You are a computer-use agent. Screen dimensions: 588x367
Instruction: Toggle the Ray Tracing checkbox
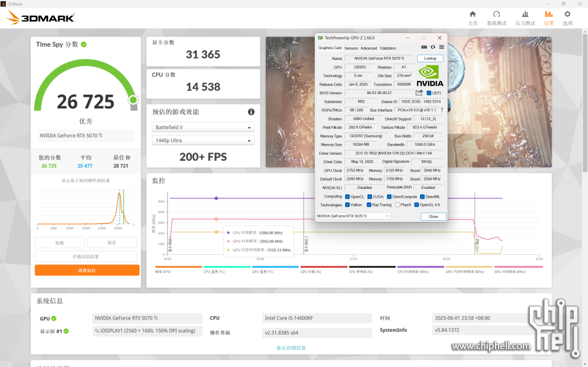click(x=369, y=204)
